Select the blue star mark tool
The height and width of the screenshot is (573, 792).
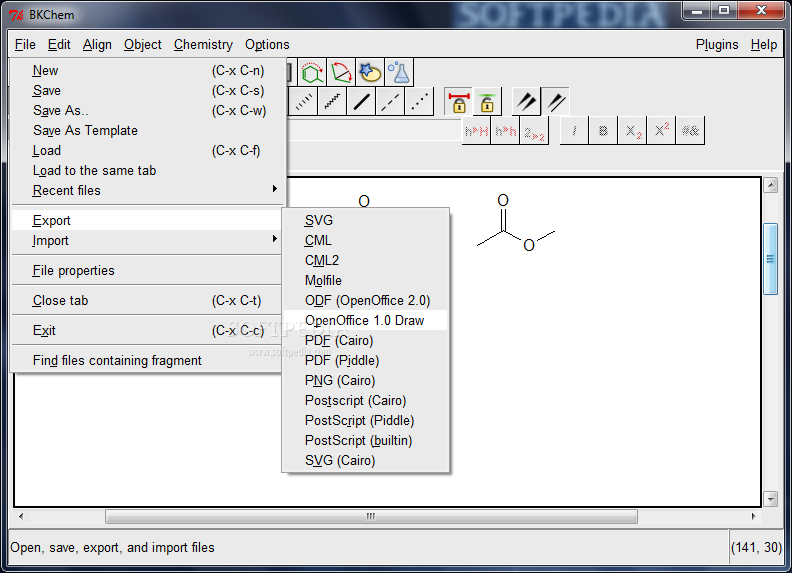click(x=370, y=73)
